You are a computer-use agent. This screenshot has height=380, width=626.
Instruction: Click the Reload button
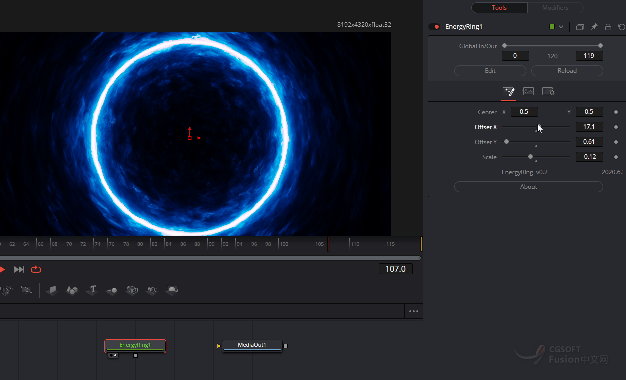[567, 71]
